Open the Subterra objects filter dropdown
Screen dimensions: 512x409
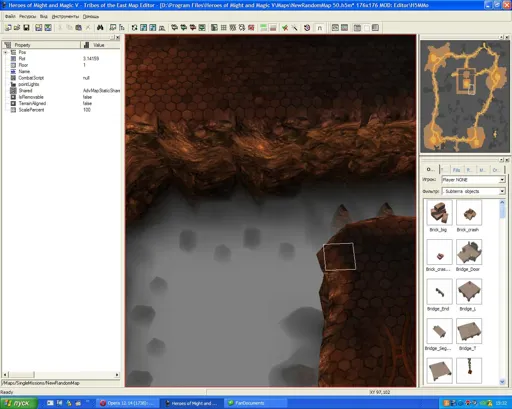pyautogui.click(x=473, y=191)
